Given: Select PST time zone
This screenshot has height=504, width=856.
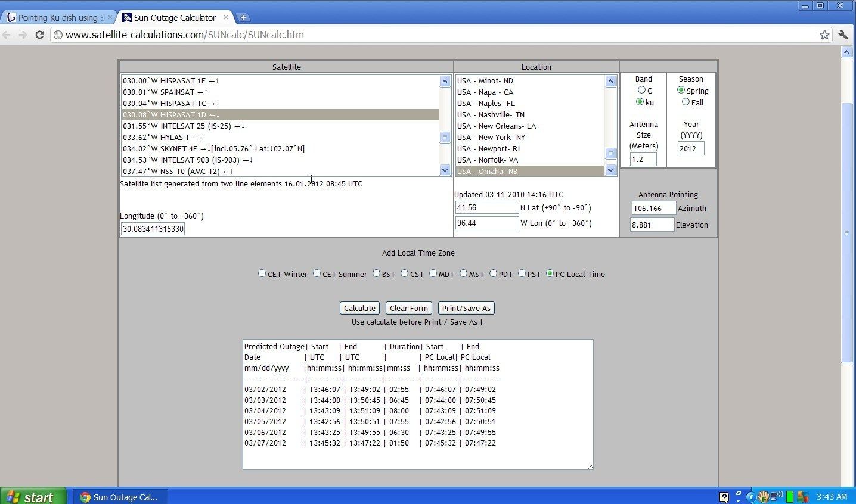Looking at the screenshot, I should point(522,273).
